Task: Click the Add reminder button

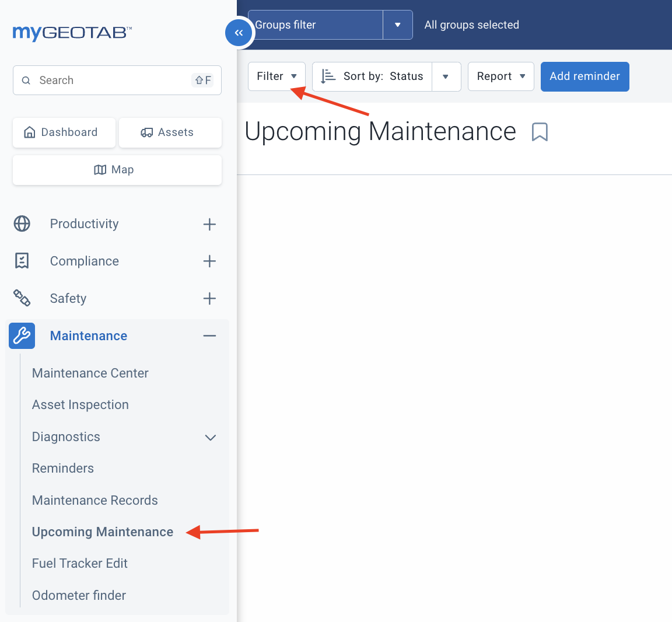Action: pos(584,76)
